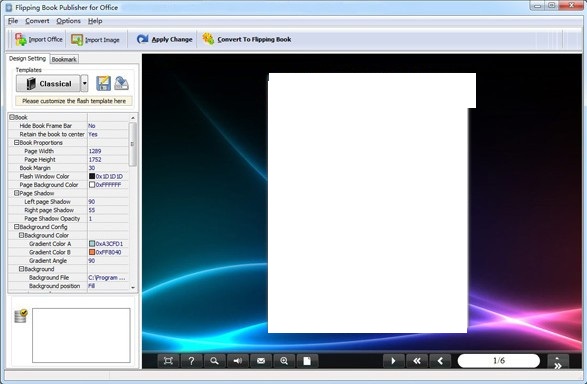Open help with the question mark icon

point(191,361)
